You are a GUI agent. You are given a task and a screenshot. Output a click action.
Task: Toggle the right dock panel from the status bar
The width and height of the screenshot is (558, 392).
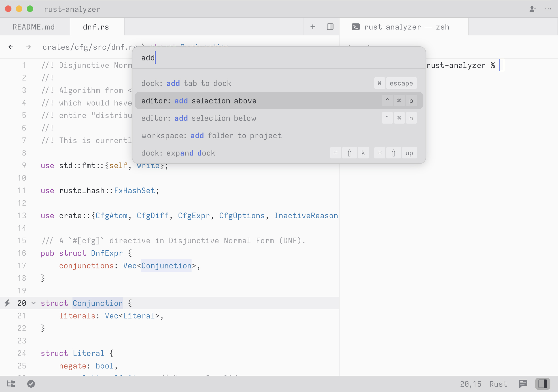[542, 384]
